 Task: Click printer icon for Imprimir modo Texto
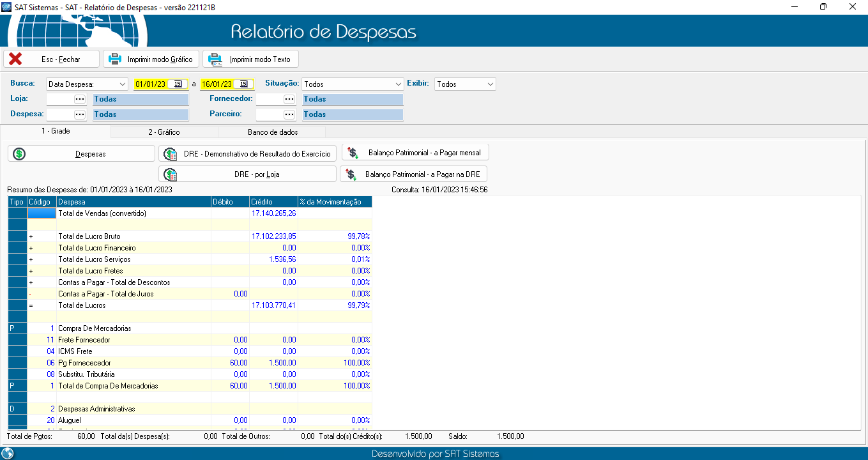pos(215,59)
